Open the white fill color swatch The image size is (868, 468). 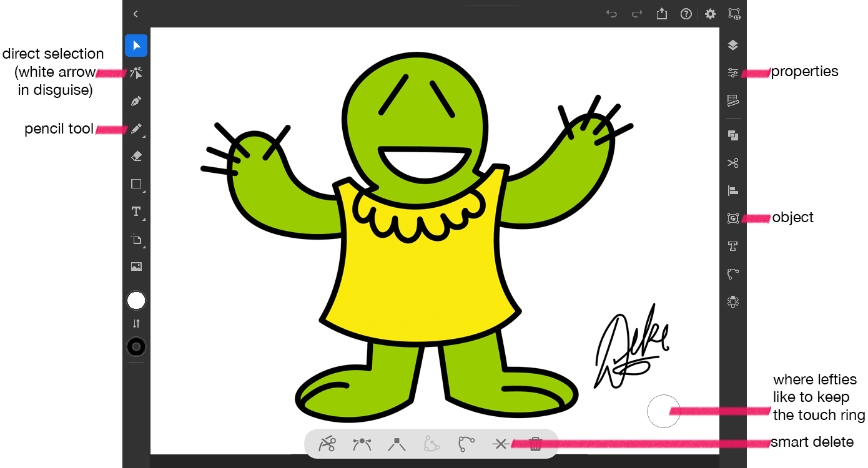click(136, 300)
